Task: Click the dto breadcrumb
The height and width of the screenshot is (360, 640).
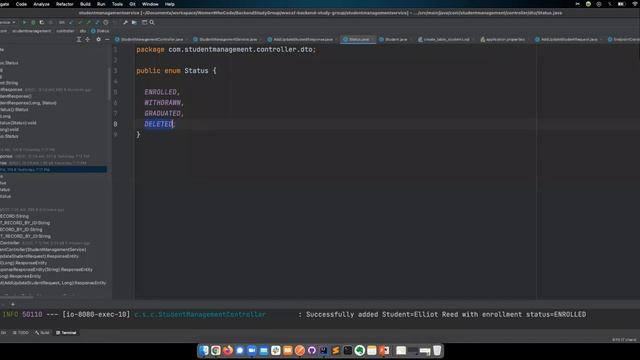Action: [83, 31]
